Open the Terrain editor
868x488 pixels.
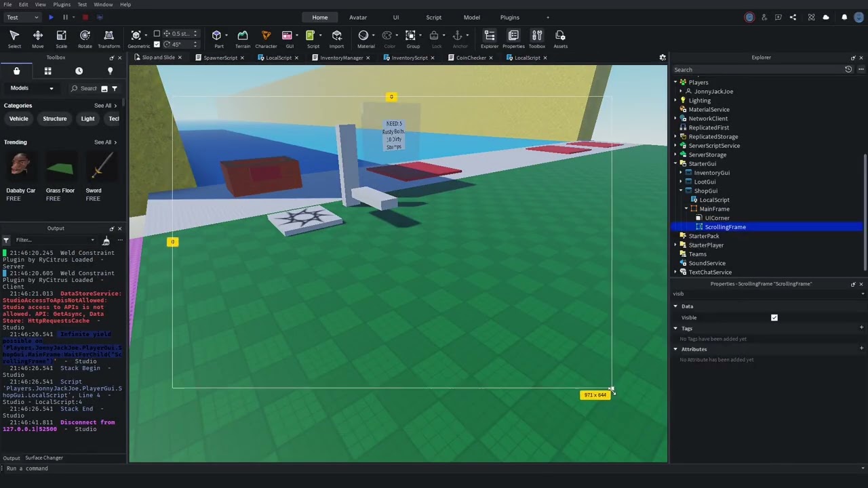(242, 39)
